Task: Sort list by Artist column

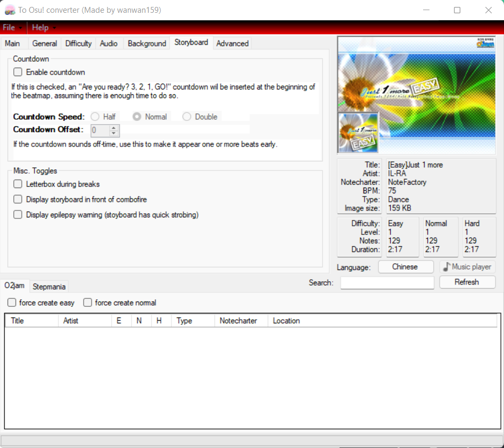Action: point(85,321)
